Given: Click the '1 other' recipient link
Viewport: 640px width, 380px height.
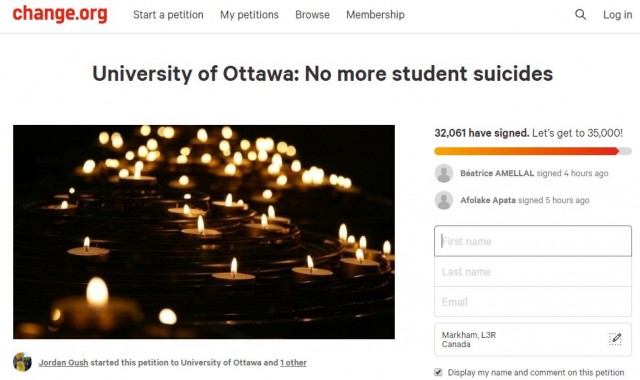Looking at the screenshot, I should point(293,362).
